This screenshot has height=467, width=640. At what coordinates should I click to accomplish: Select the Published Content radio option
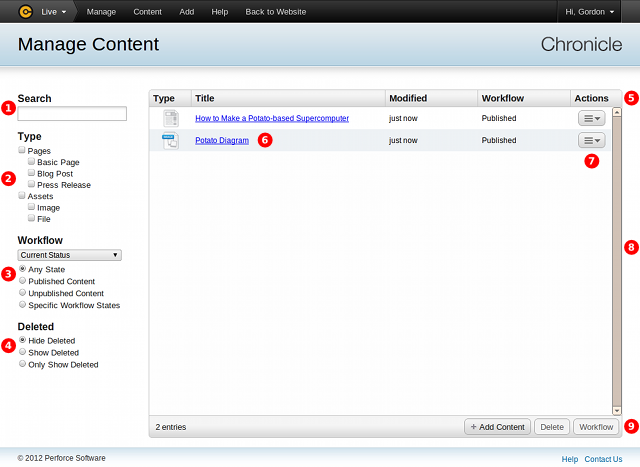point(23,281)
